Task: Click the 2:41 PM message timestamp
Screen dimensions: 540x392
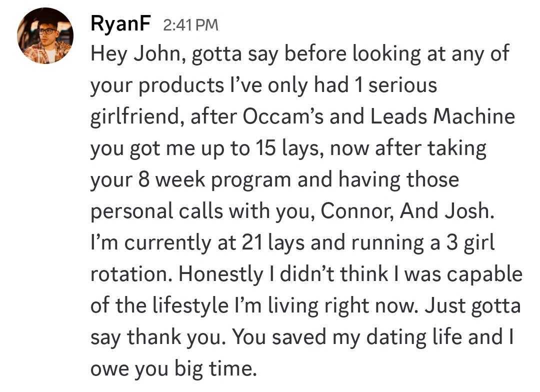Action: (190, 25)
